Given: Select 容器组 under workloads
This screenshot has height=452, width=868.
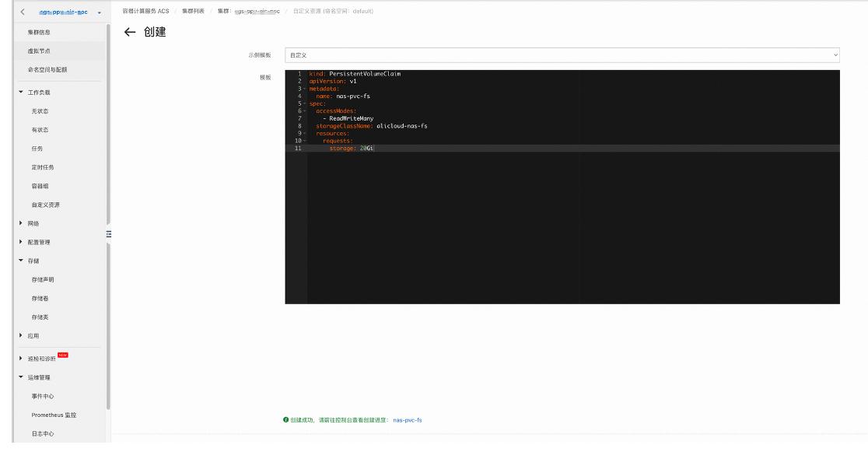Looking at the screenshot, I should 40,186.
